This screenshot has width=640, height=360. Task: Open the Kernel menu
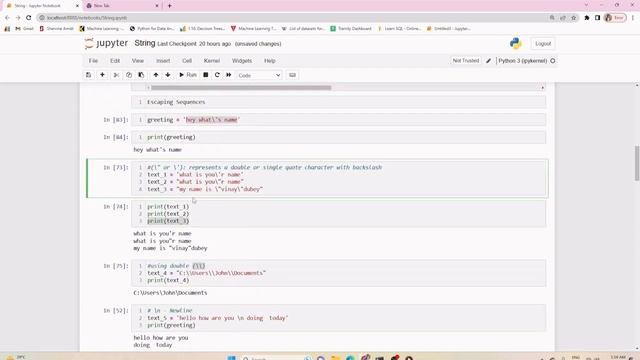pyautogui.click(x=212, y=61)
